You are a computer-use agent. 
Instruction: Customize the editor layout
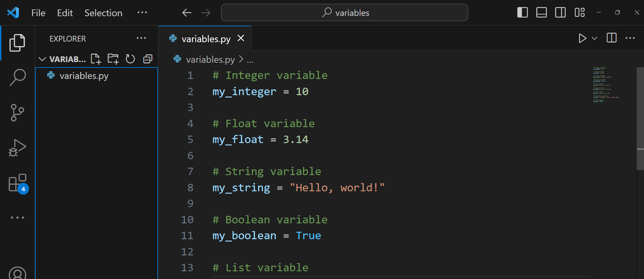point(580,12)
